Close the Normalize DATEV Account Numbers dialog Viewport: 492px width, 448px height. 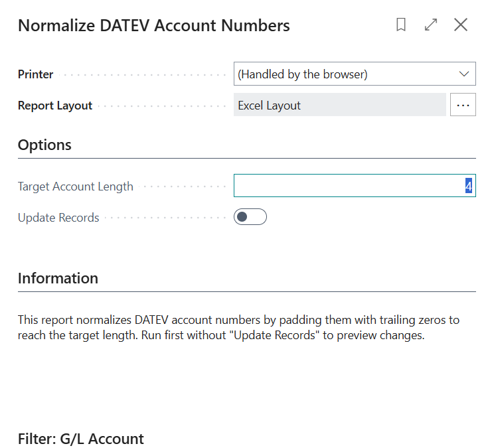click(x=461, y=25)
